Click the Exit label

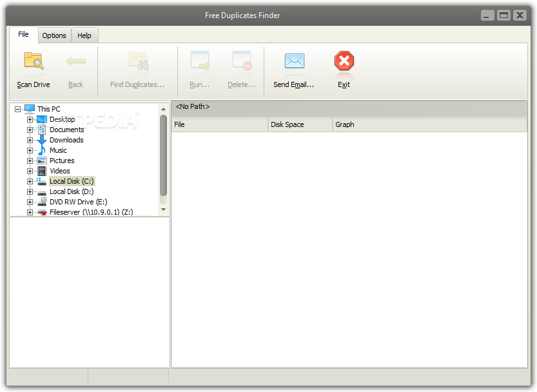(344, 84)
